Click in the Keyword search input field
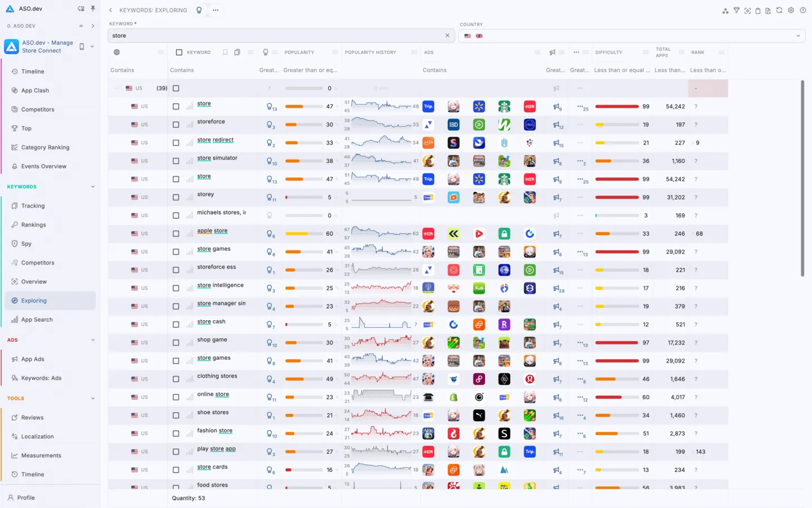812x508 pixels. [276, 36]
